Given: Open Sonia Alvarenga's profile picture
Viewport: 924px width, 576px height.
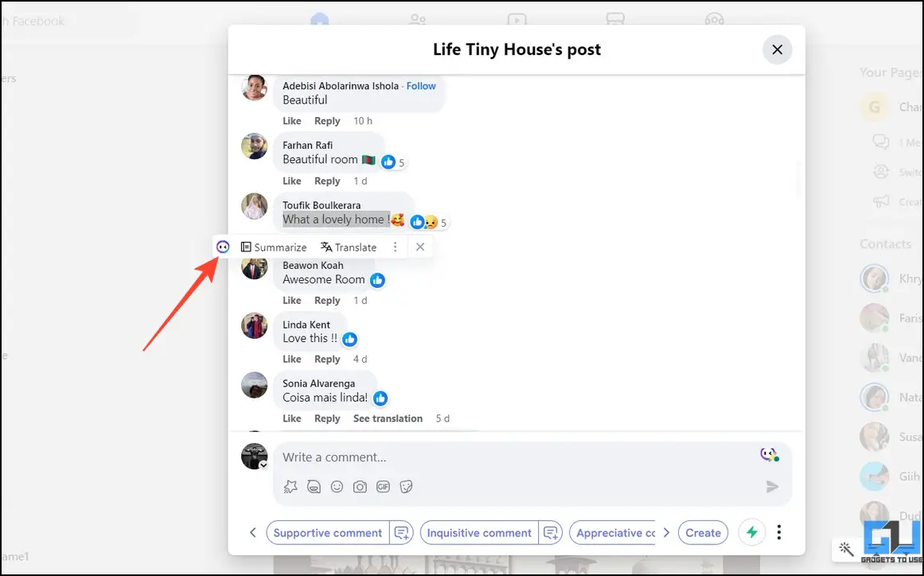Looking at the screenshot, I should click(255, 384).
